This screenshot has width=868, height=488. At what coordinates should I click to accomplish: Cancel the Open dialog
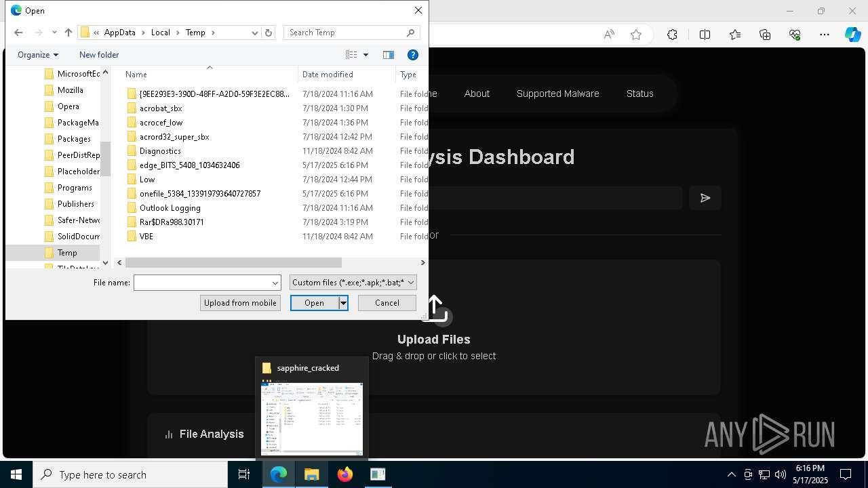387,303
